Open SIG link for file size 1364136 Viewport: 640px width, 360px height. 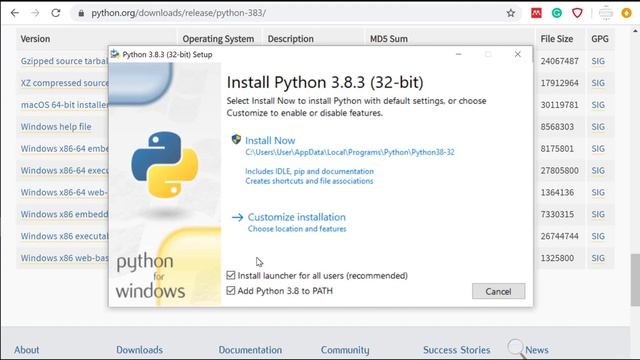click(598, 192)
